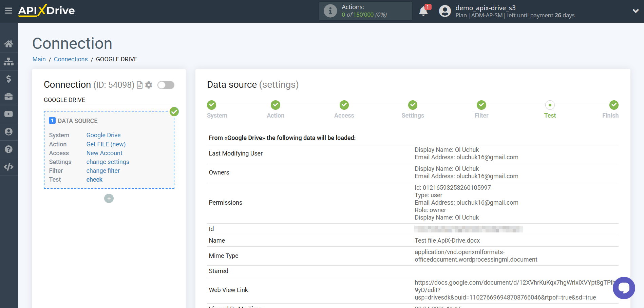
Task: Open the live chat bubble
Action: pyautogui.click(x=624, y=288)
